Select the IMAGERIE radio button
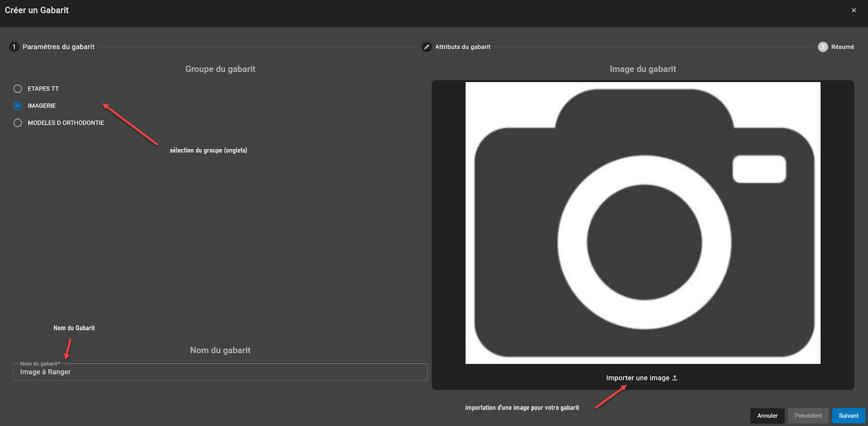The width and height of the screenshot is (868, 426). 18,106
